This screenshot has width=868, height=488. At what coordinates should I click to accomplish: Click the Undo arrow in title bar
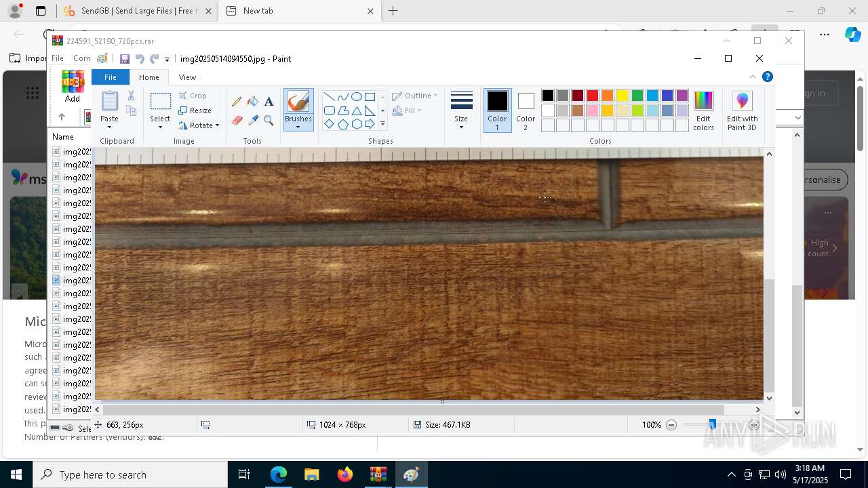point(140,59)
